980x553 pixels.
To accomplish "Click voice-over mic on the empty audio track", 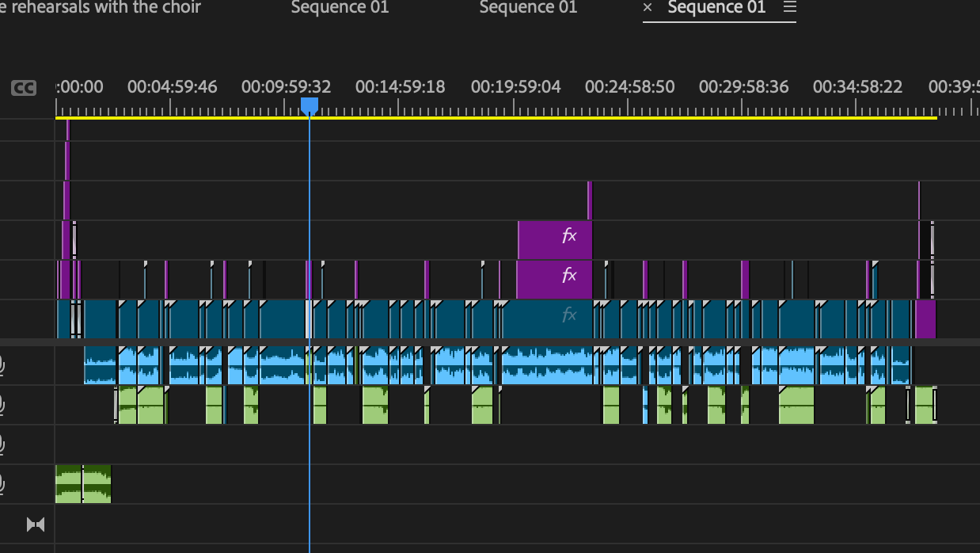I will (2, 444).
